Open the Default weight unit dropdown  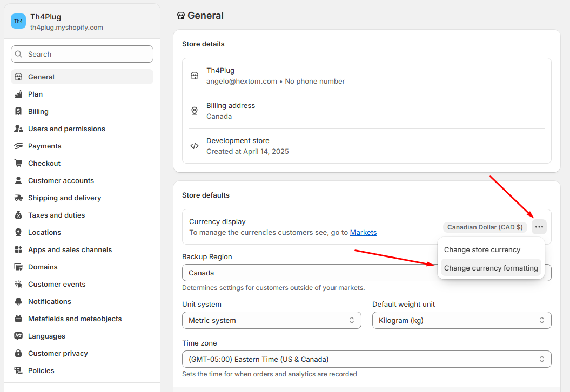pos(461,320)
